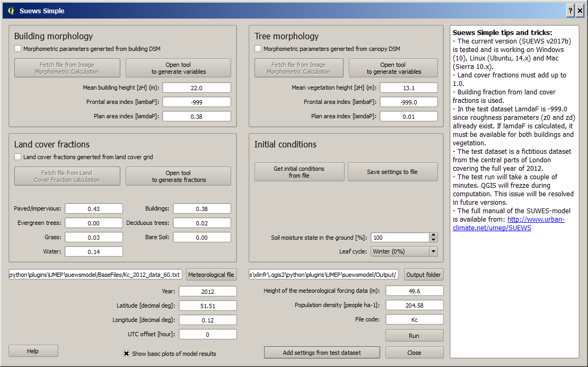Open the Leaf cycle dropdown
This screenshot has height=367, width=588.
(x=404, y=251)
